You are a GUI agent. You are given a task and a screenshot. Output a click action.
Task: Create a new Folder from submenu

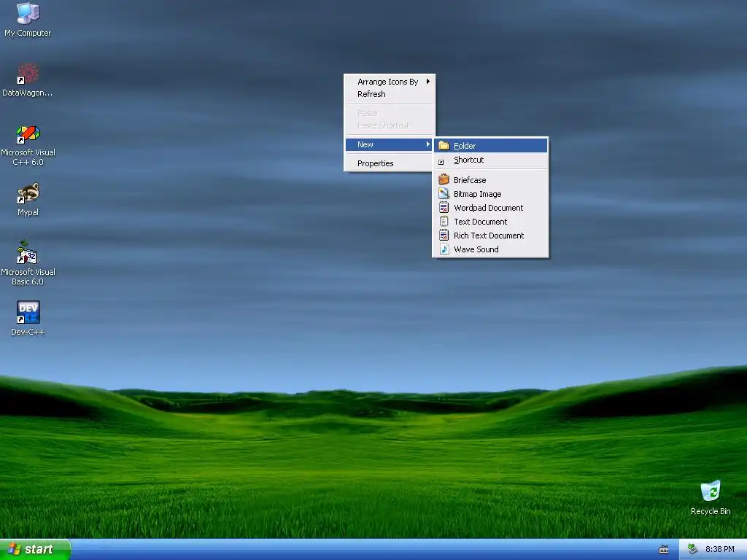click(x=490, y=145)
